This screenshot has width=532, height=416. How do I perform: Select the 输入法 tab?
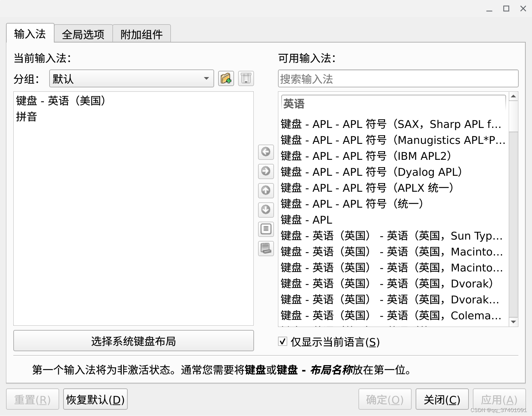(x=30, y=33)
